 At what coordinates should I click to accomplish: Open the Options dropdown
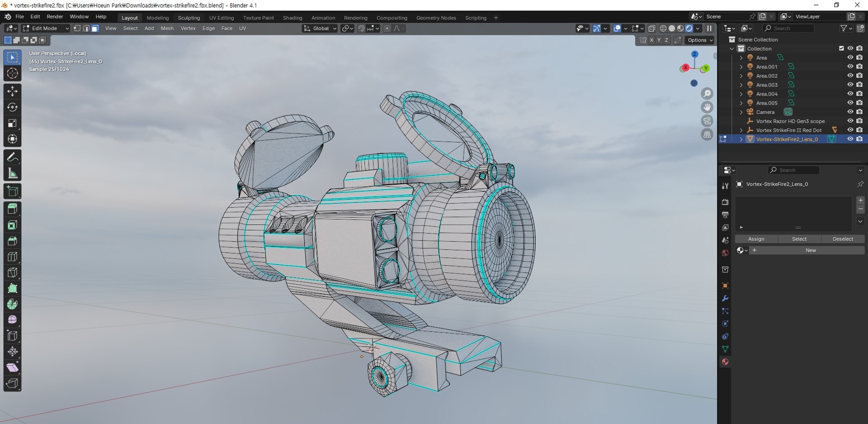click(x=700, y=40)
